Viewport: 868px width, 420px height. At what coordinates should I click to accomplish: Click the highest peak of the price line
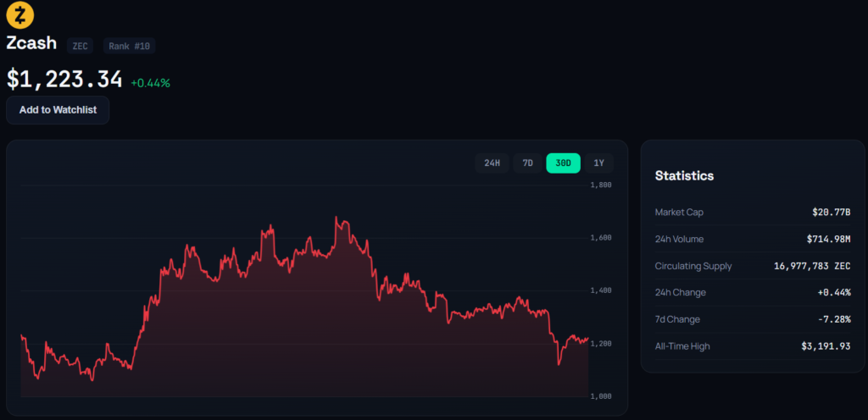coord(336,217)
